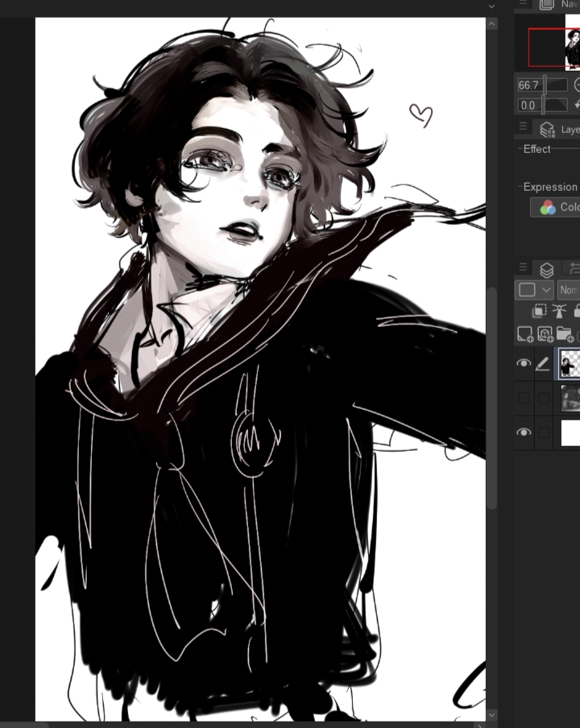The image size is (580, 728).
Task: Expand the collapsed panel chevron at top
Action: click(x=491, y=6)
